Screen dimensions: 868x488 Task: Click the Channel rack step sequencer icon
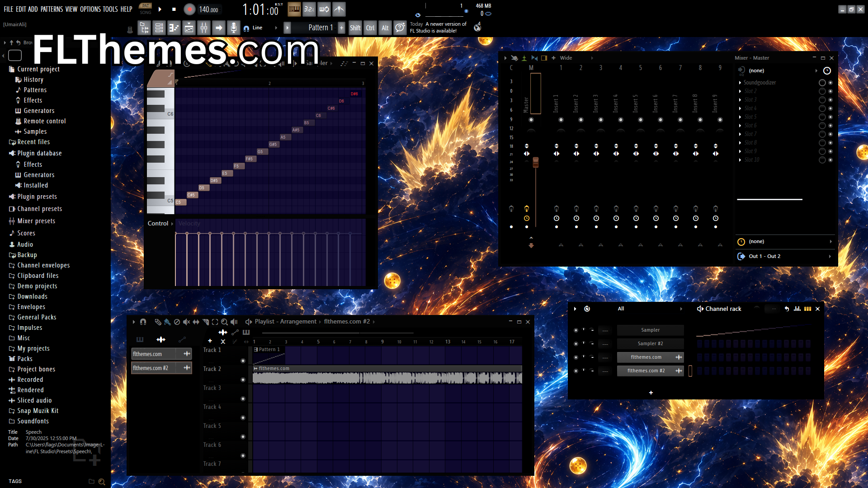tap(807, 309)
